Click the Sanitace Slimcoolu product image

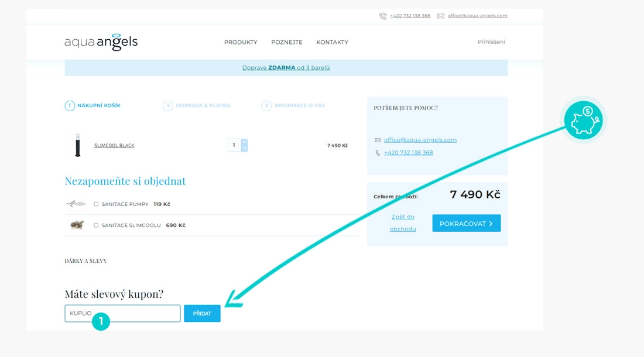(x=77, y=225)
